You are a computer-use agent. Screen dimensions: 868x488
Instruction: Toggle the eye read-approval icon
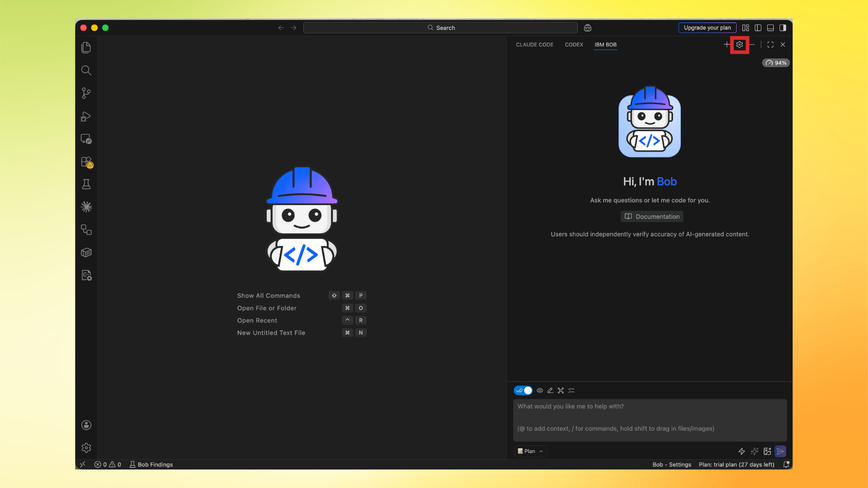pyautogui.click(x=540, y=390)
